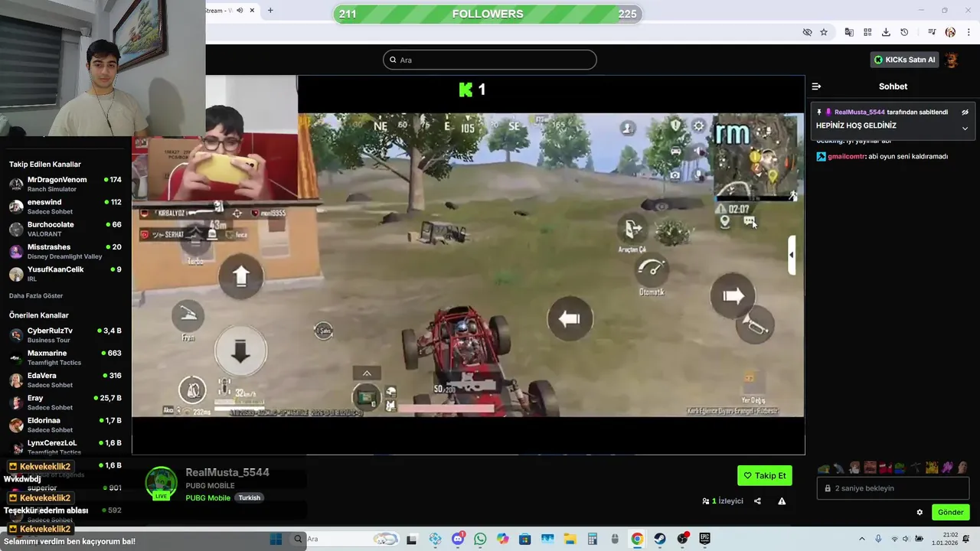Open Steam from the taskbar
This screenshot has width=980, height=551.
659,539
